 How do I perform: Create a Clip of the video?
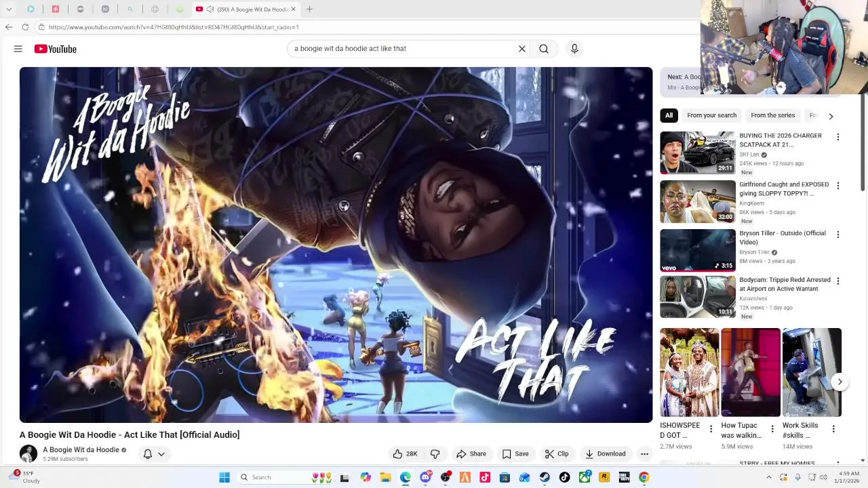[557, 454]
